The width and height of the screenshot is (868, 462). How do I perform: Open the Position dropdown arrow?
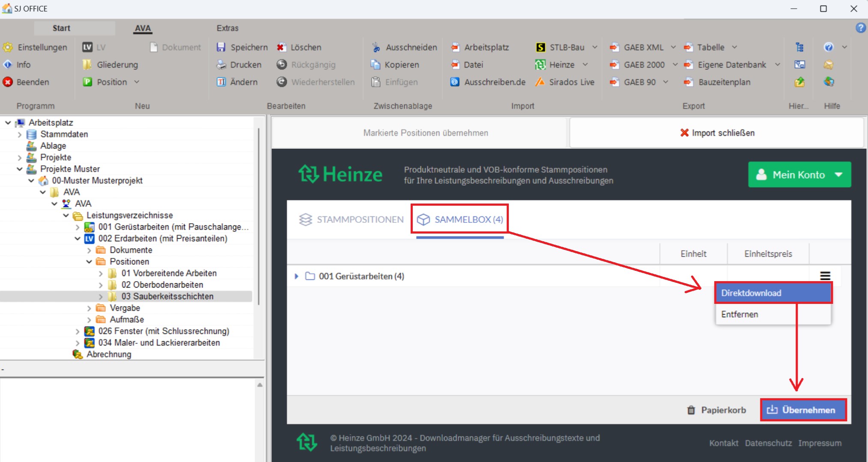[x=137, y=82]
